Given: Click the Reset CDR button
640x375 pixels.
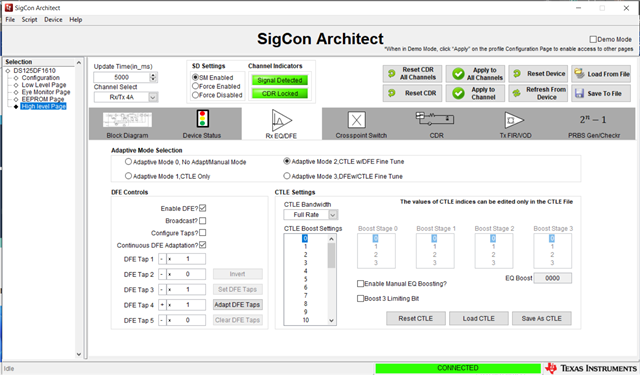Looking at the screenshot, I should coord(412,93).
